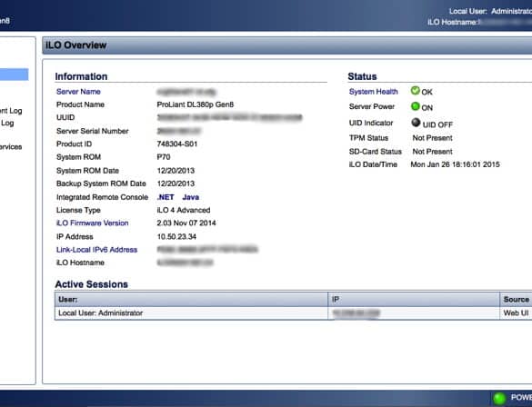
Task: Click the User column header in Active Sessions
Action: (191, 300)
